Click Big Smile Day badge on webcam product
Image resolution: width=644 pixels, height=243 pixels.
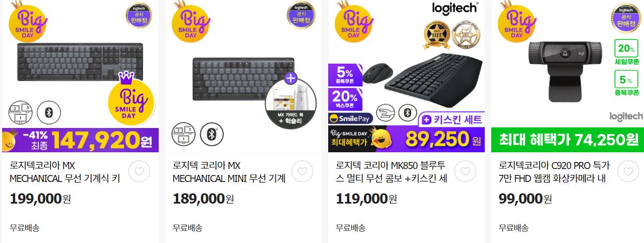point(517,22)
